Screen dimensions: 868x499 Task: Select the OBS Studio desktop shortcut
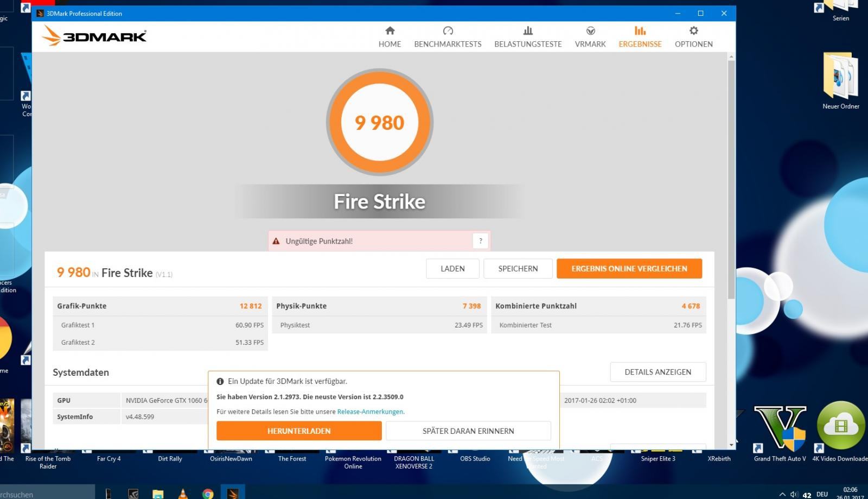pyautogui.click(x=475, y=459)
